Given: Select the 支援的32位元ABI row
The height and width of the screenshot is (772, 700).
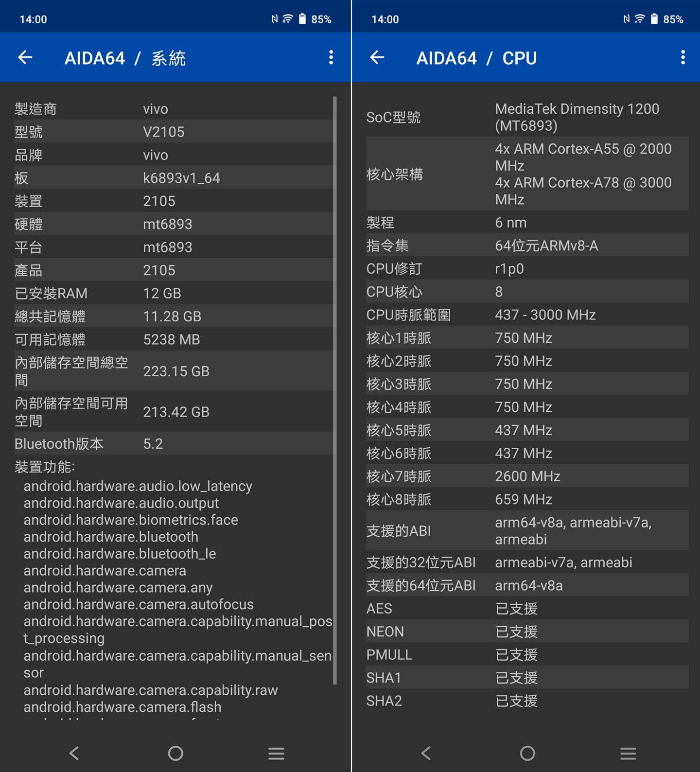Looking at the screenshot, I should pos(527,562).
